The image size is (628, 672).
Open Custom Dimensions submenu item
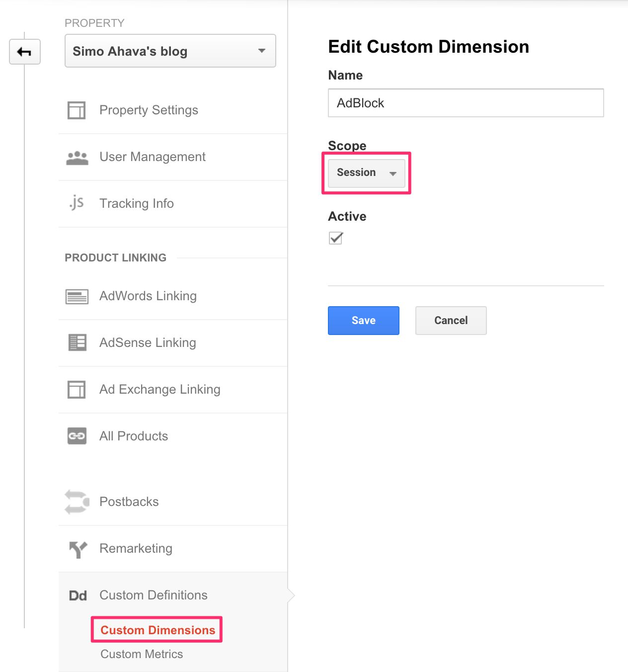click(157, 630)
